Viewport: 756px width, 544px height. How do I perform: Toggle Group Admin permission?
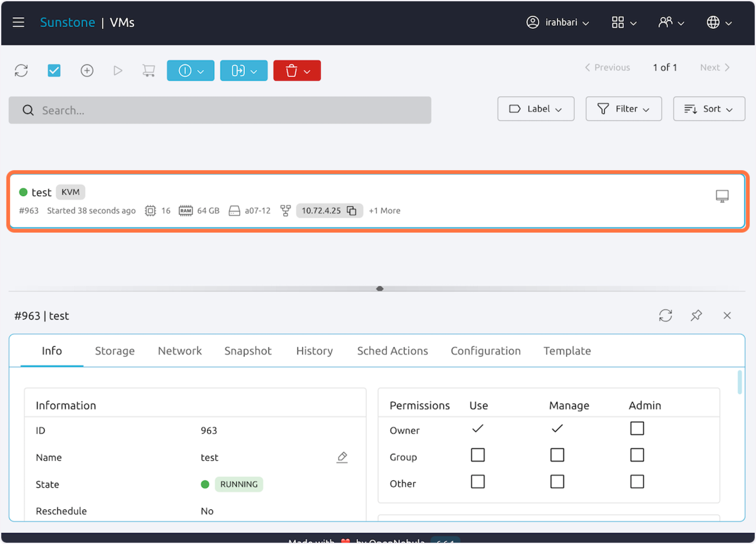click(x=637, y=455)
